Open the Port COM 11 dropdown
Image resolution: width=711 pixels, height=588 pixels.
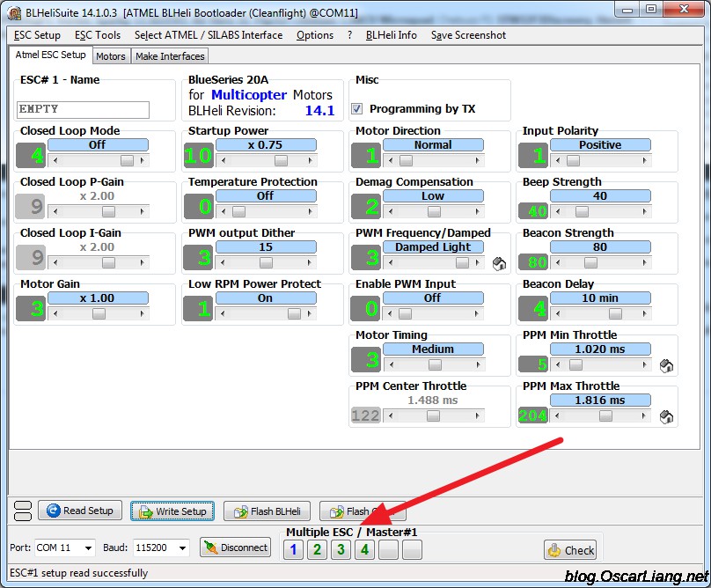pos(88,548)
